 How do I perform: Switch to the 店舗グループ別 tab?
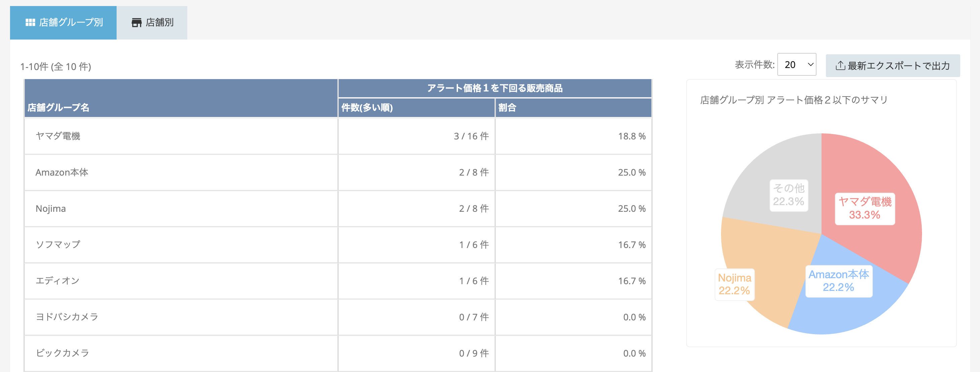coord(64,23)
